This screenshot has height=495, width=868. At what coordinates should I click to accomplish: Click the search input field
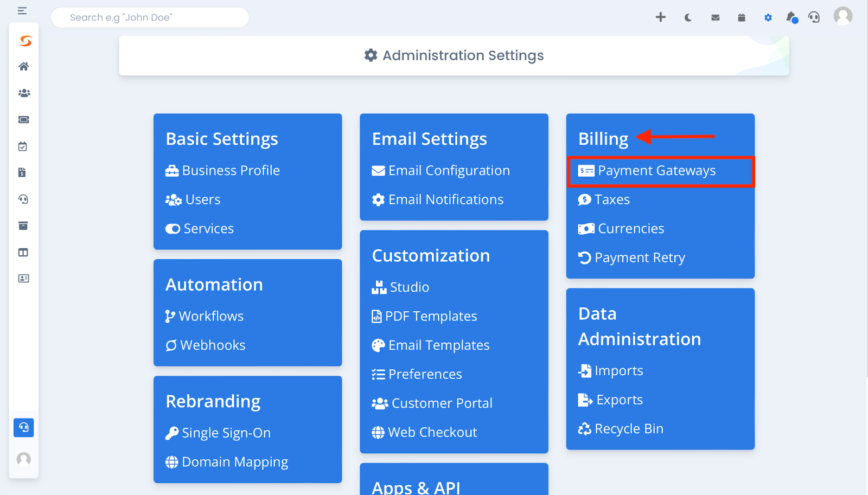[x=150, y=17]
